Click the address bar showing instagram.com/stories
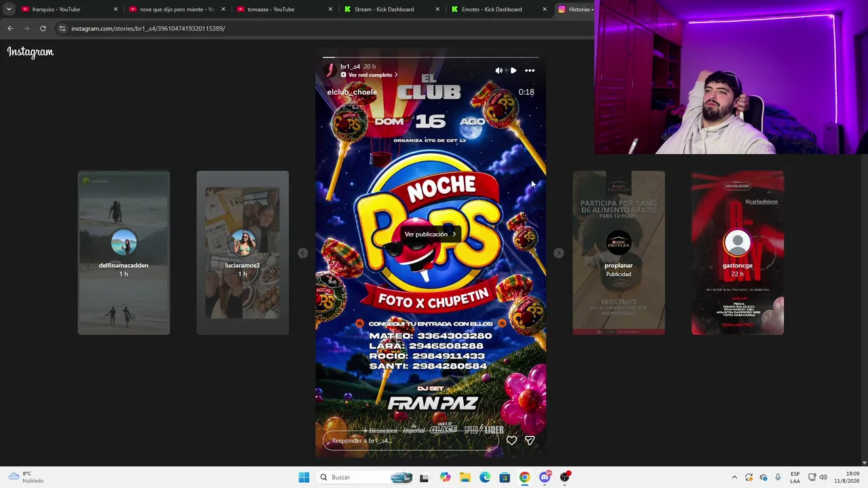The width and height of the screenshot is (868, 488). (x=325, y=28)
